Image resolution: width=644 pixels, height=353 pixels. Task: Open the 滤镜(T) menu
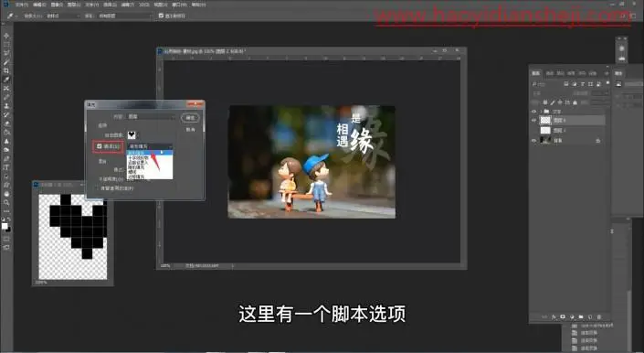(127, 5)
